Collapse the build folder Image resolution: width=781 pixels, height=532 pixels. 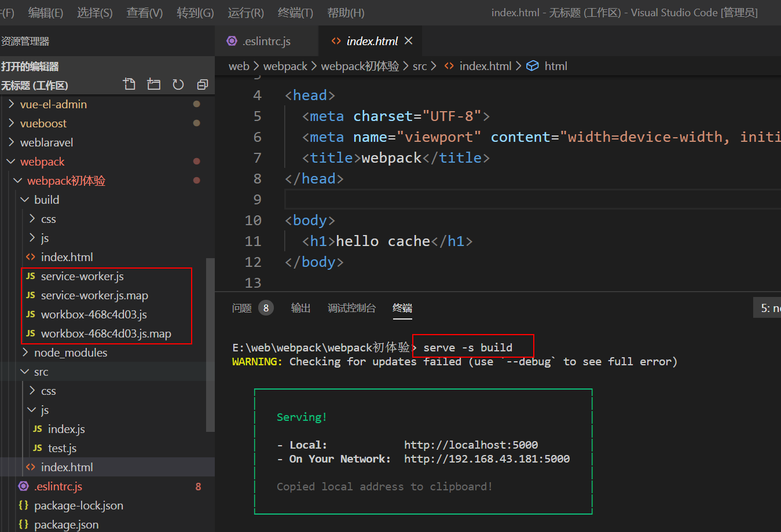click(46, 200)
